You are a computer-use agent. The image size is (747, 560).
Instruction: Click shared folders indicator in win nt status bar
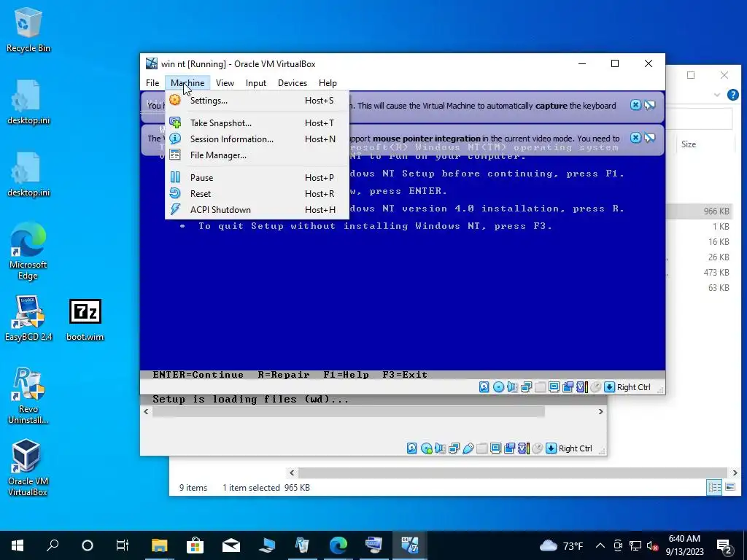540,387
